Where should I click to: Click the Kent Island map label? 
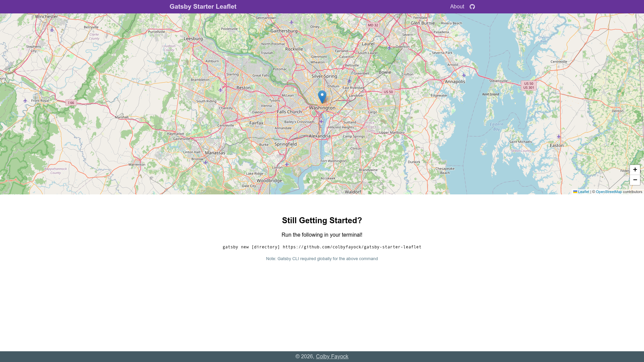pyautogui.click(x=490, y=95)
